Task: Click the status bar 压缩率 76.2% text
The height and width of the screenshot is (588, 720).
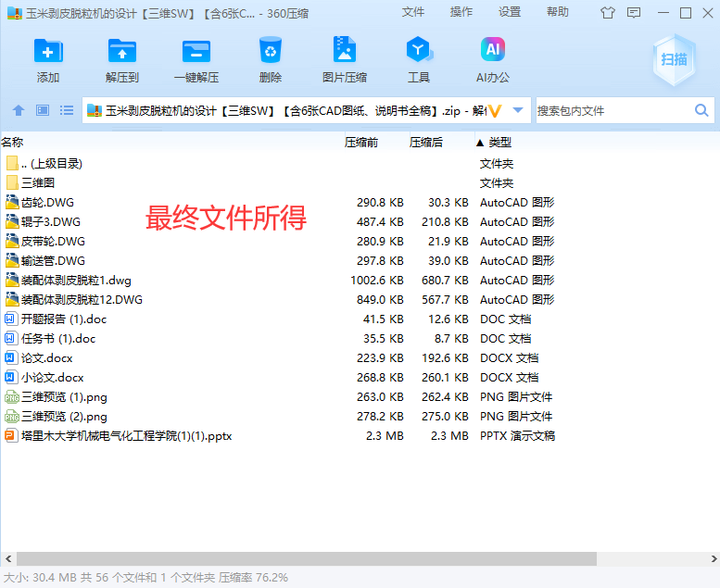Action: [253, 578]
